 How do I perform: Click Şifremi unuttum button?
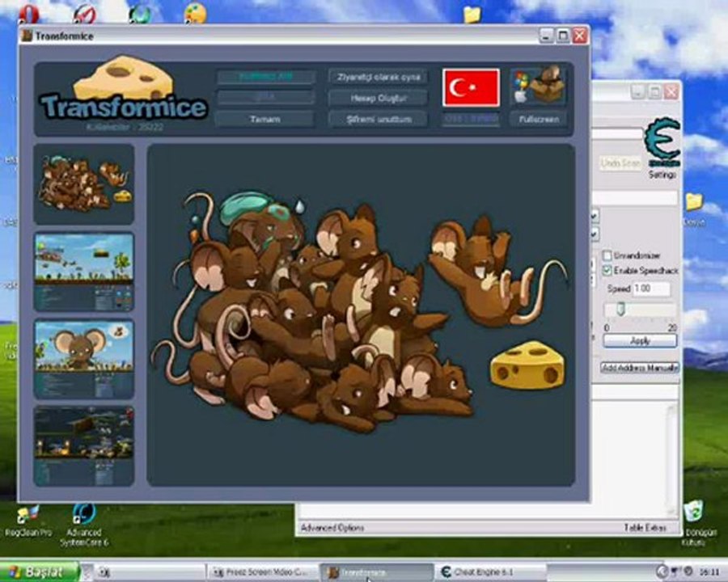pos(379,120)
